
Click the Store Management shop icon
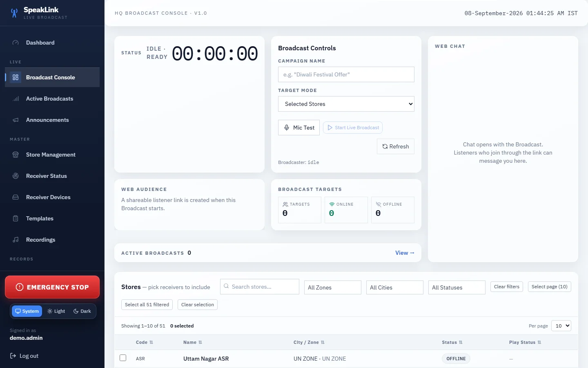[16, 155]
